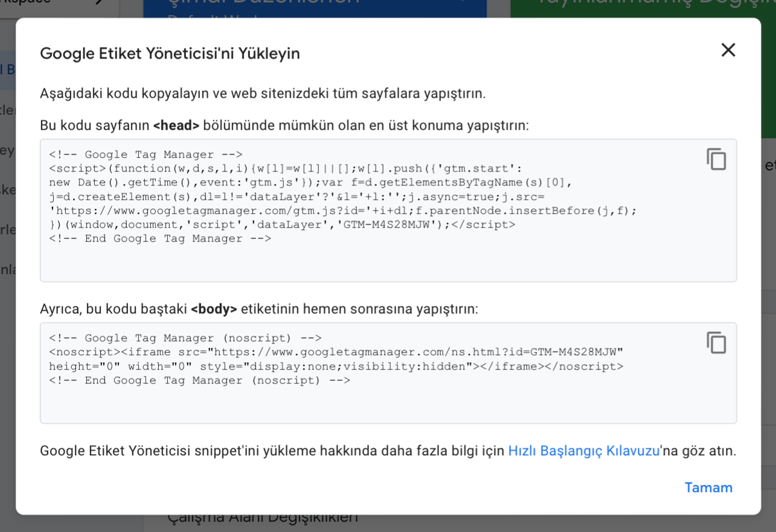
Task: Click the '<!-- End Google Tag Manager -->' line in head code
Action: coord(160,239)
